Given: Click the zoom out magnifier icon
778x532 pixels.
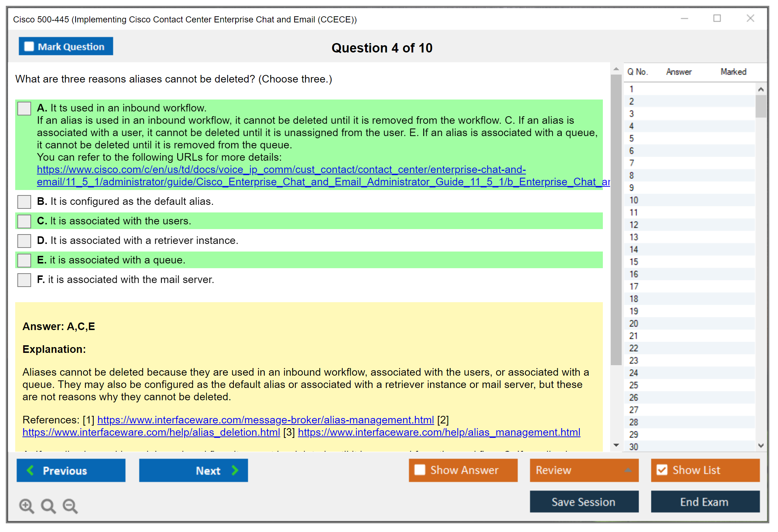Looking at the screenshot, I should pyautogui.click(x=70, y=506).
